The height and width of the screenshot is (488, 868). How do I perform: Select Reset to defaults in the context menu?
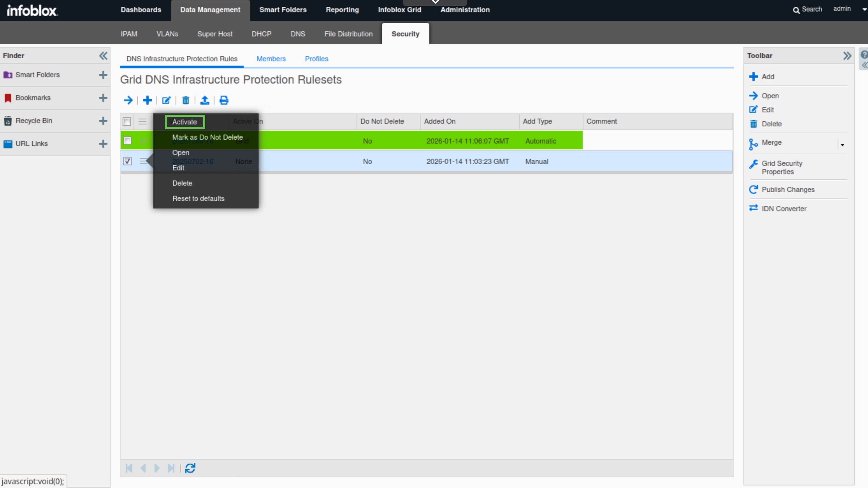(198, 198)
